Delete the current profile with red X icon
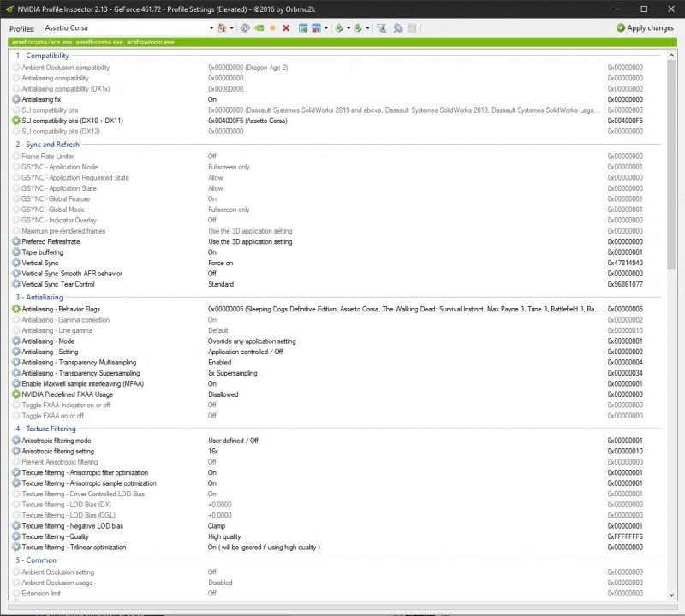The height and width of the screenshot is (616, 685). tap(286, 28)
